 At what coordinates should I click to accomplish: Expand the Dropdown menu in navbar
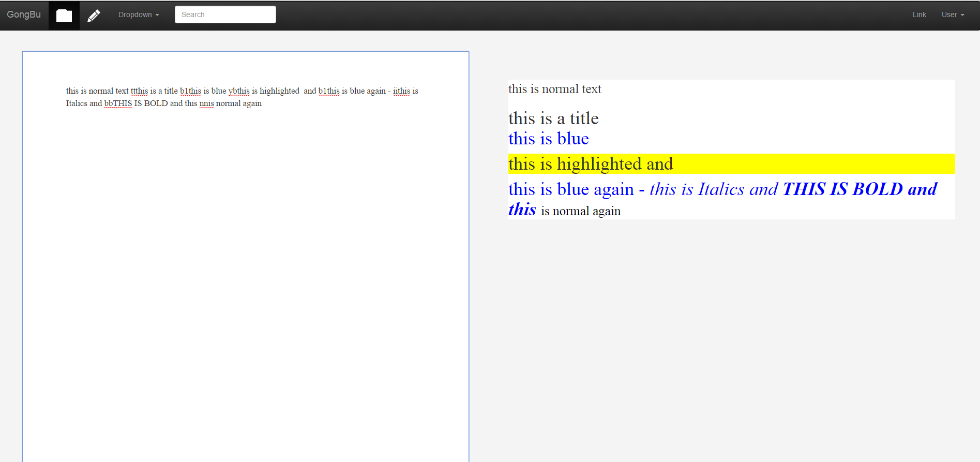point(139,14)
